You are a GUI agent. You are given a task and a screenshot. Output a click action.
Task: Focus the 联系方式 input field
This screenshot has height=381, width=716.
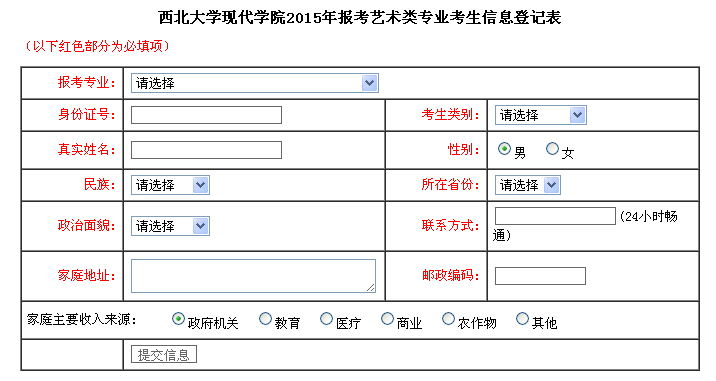pyautogui.click(x=555, y=216)
